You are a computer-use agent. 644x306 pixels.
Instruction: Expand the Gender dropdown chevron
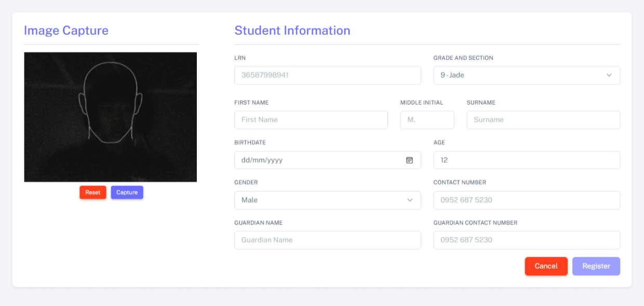point(410,200)
